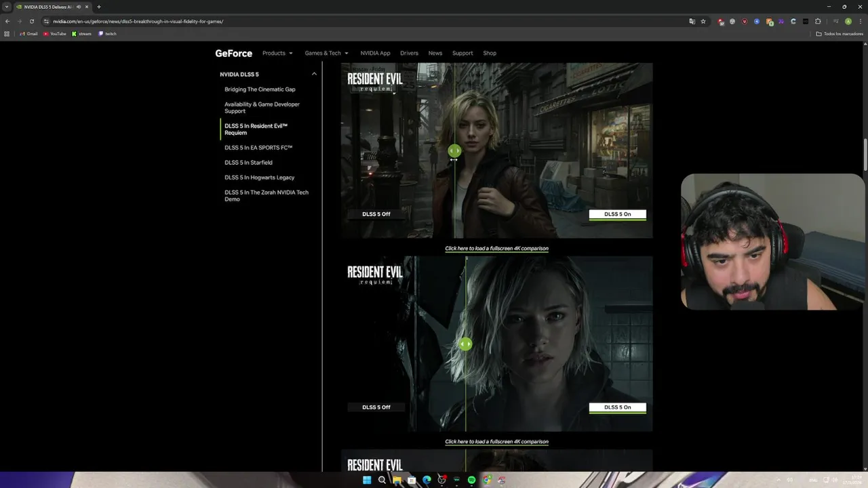The width and height of the screenshot is (868, 488).
Task: Open Windows taskbar search
Action: pos(382,480)
